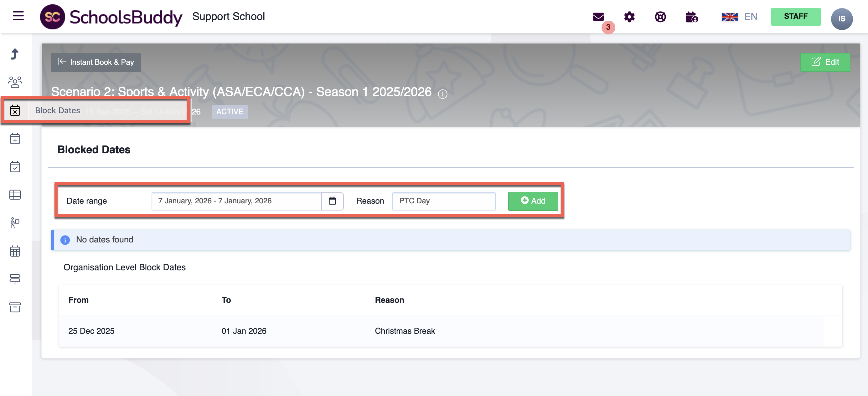
Task: Open the messages envelope icon
Action: [598, 17]
